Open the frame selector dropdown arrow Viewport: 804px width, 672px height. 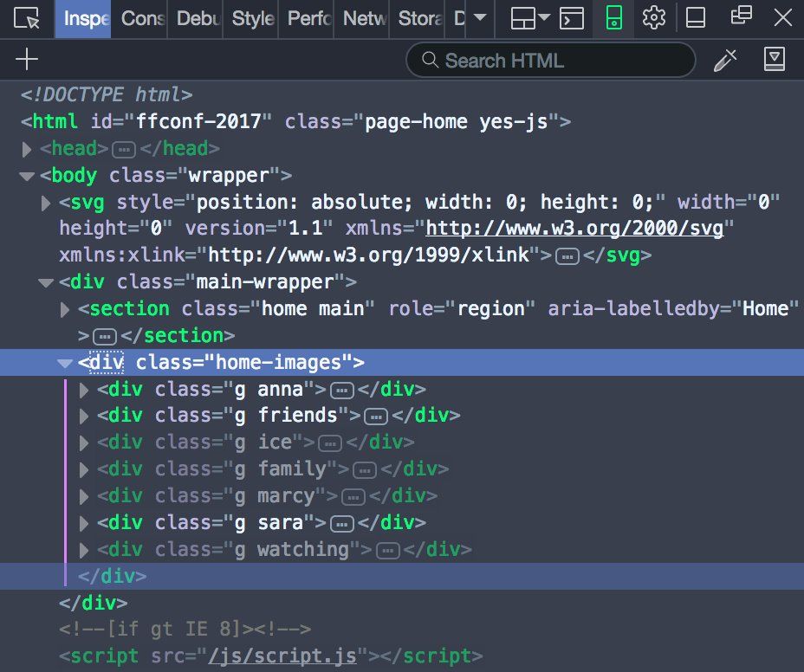pyautogui.click(x=545, y=17)
